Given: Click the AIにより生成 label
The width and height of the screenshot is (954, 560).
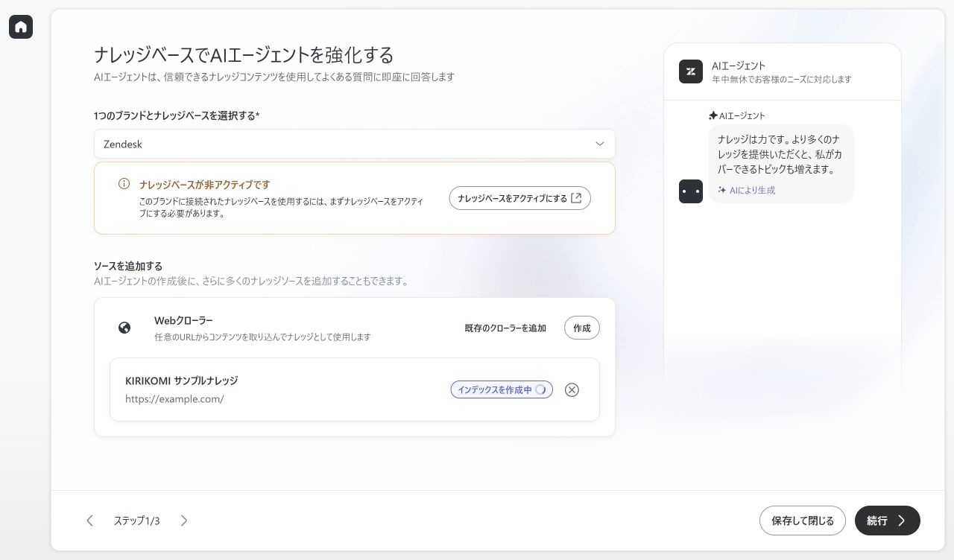Looking at the screenshot, I should pyautogui.click(x=752, y=191).
